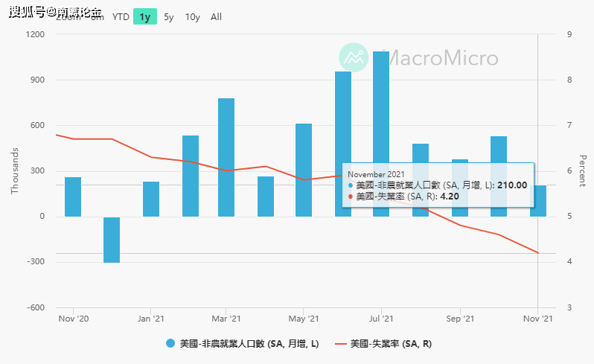This screenshot has width=594, height=364.
Task: Click the July 2021 tallest bar
Action: pyautogui.click(x=381, y=134)
